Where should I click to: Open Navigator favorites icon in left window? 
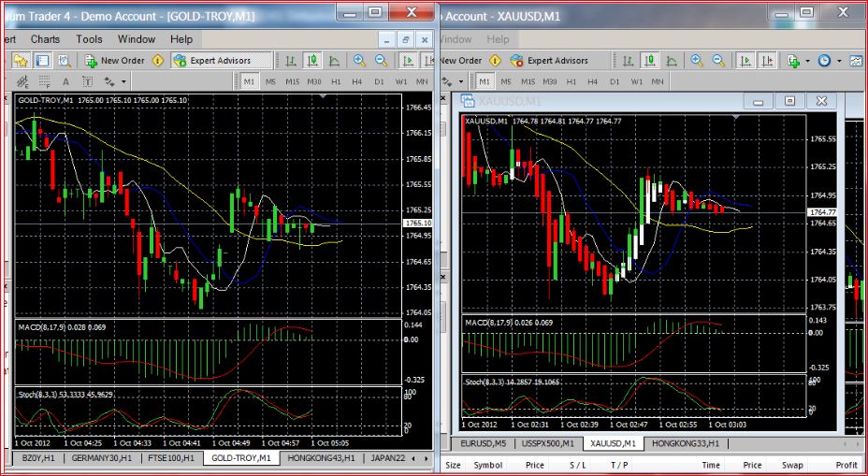tap(21, 61)
